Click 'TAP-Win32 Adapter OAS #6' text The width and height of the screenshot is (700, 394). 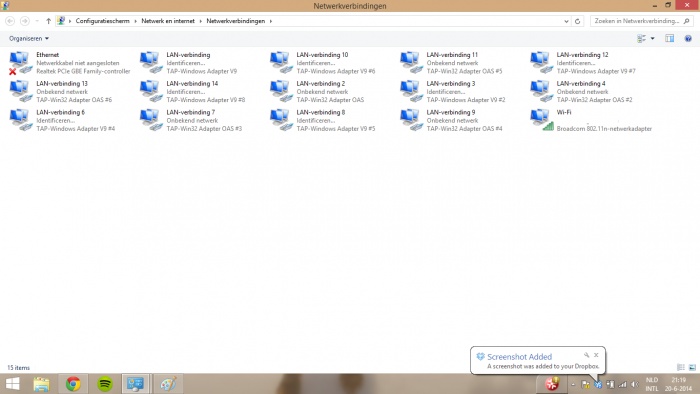click(74, 100)
